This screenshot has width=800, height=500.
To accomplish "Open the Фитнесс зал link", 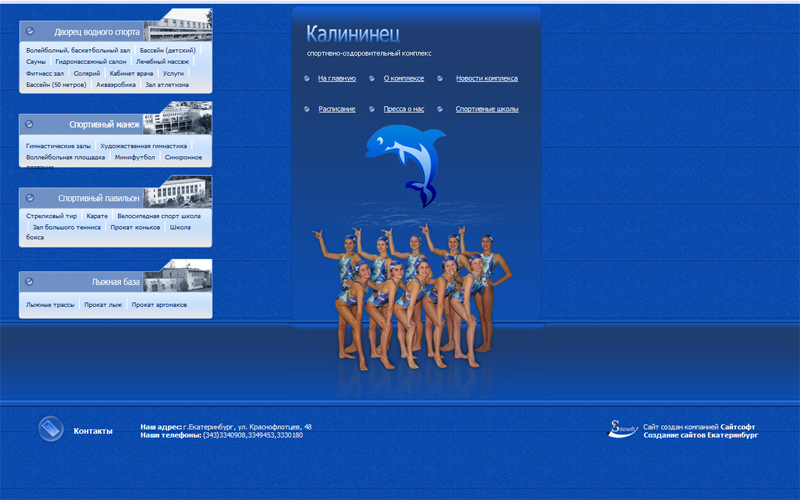I will pos(45,73).
